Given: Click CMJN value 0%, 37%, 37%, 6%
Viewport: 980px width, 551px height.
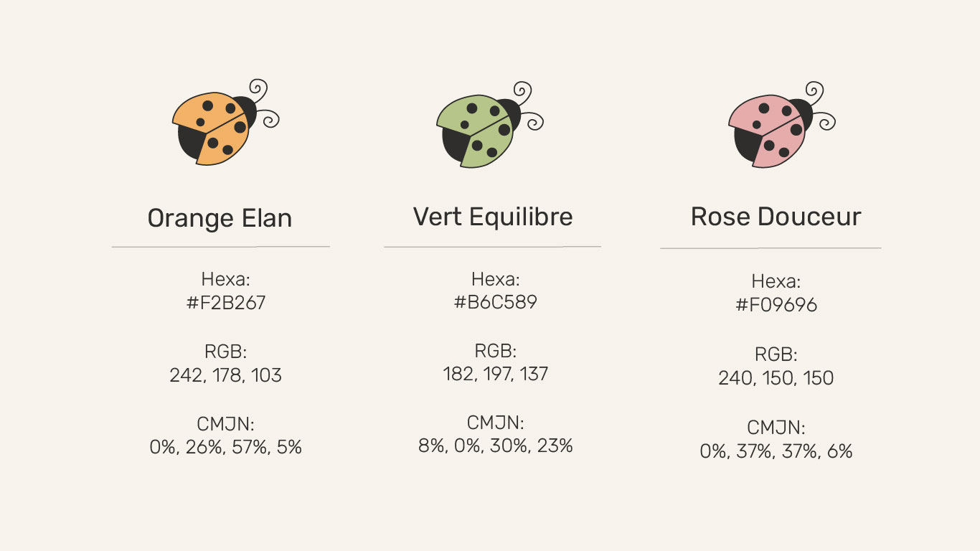Looking at the screenshot, I should [x=776, y=451].
